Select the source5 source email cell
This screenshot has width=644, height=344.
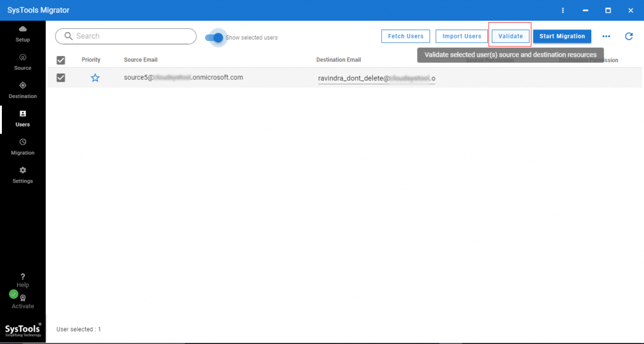(183, 77)
